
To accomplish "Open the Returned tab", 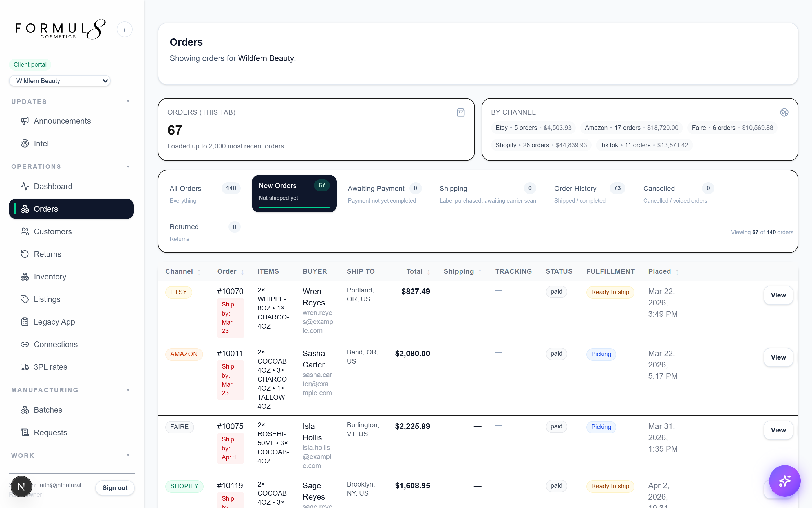I will [x=205, y=233].
